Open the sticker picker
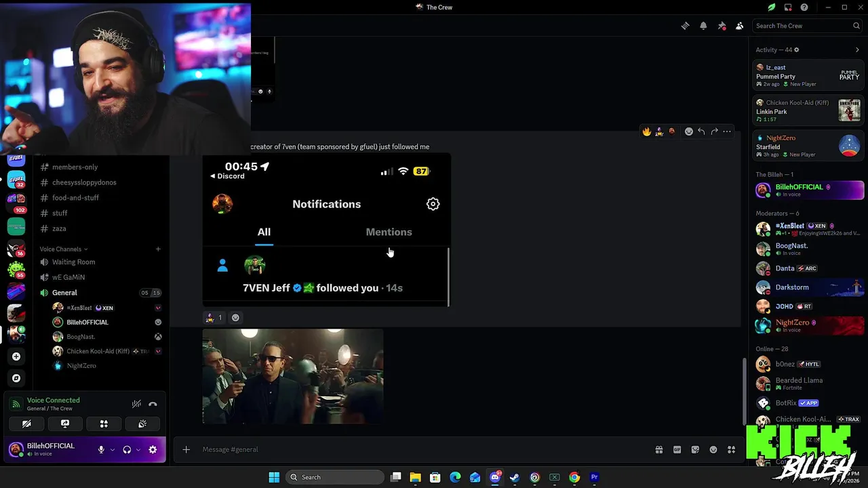The image size is (868, 488). (695, 449)
